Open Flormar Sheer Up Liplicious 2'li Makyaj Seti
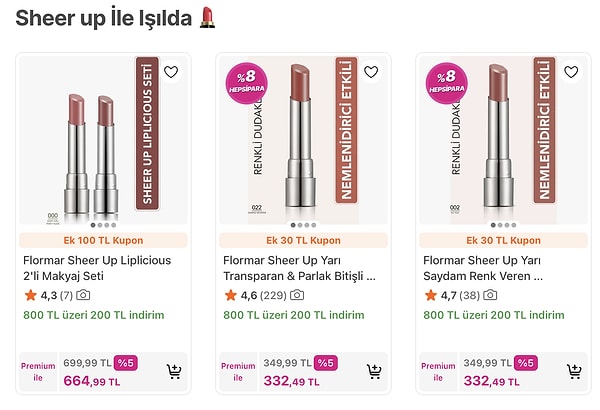Viewport: 600px width, 410px height. pyautogui.click(x=97, y=267)
